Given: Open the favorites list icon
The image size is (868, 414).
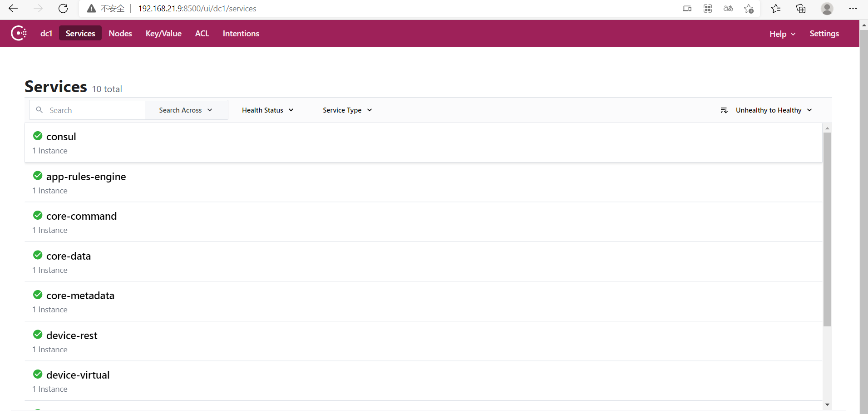Looking at the screenshot, I should (776, 9).
